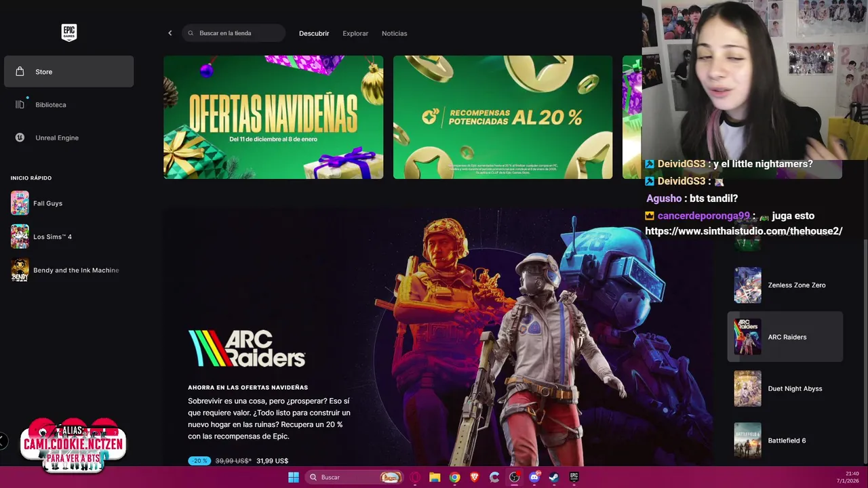Image resolution: width=868 pixels, height=488 pixels.
Task: Open Opera GX from taskbar
Action: tap(415, 477)
